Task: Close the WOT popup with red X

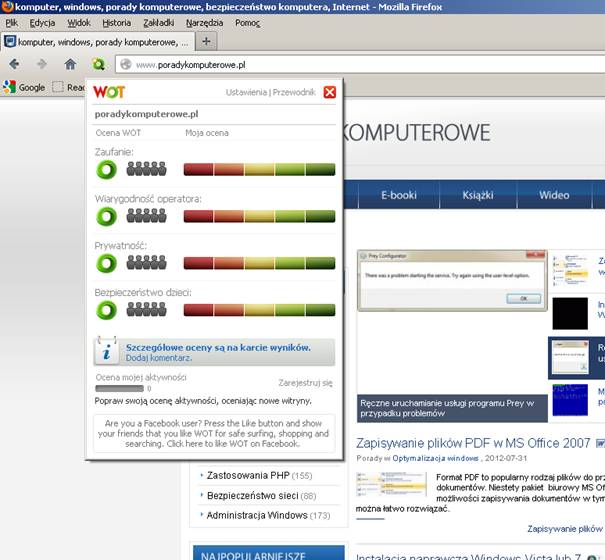Action: pos(330,92)
